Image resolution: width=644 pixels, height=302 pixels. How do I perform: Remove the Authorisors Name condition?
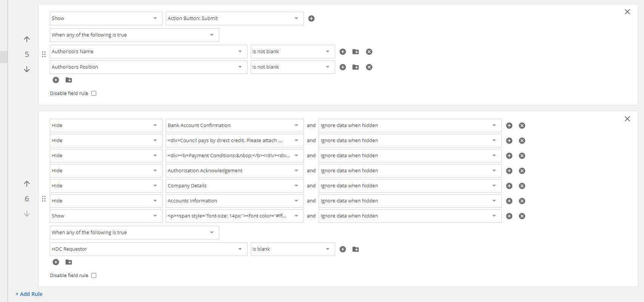369,52
